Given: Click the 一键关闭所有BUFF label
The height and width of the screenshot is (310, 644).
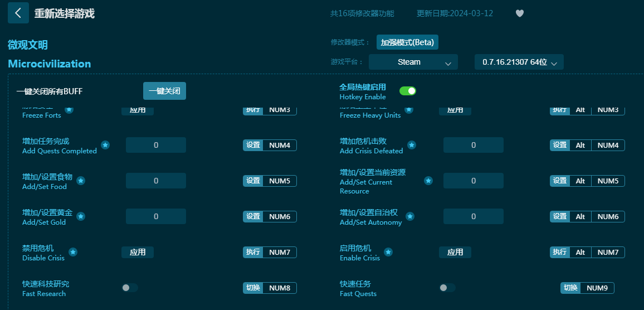Looking at the screenshot, I should tap(50, 91).
